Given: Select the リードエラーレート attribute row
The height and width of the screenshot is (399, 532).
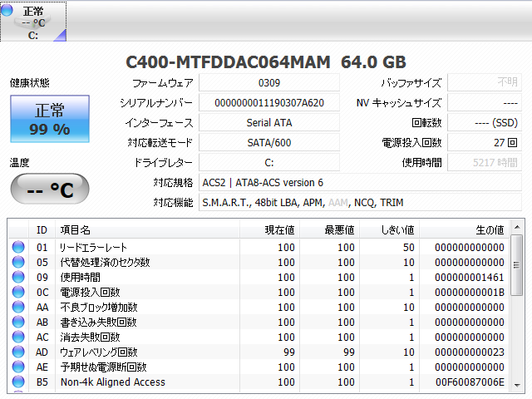Looking at the screenshot, I should click(x=259, y=247).
